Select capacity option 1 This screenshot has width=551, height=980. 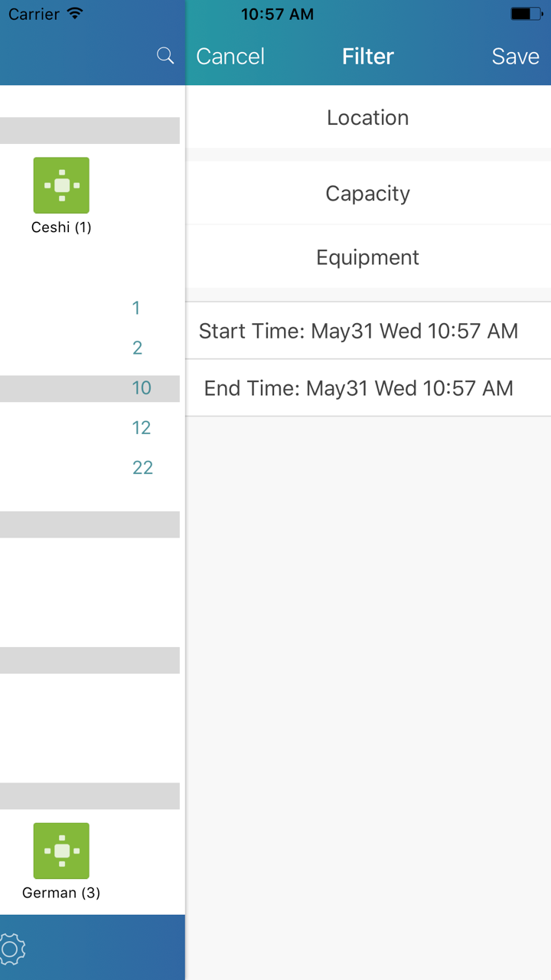pos(135,308)
